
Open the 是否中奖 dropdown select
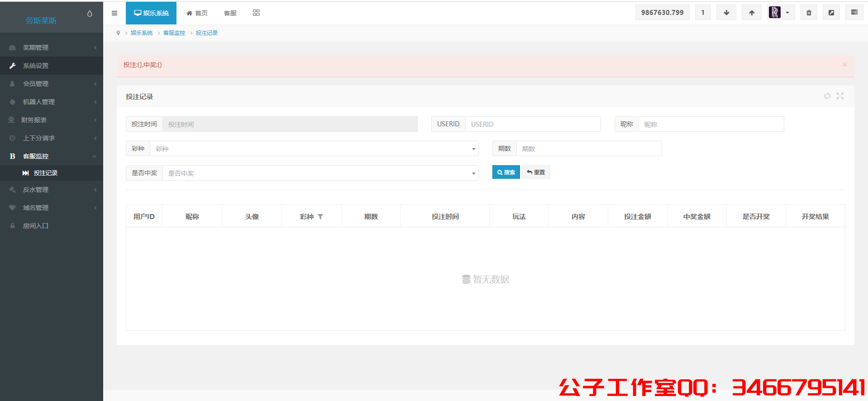320,173
